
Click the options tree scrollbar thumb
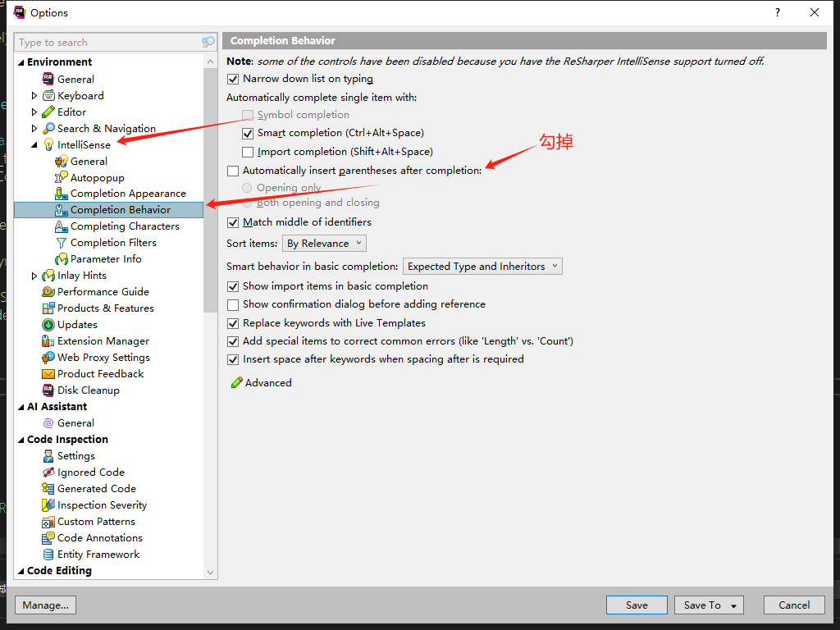(x=210, y=189)
